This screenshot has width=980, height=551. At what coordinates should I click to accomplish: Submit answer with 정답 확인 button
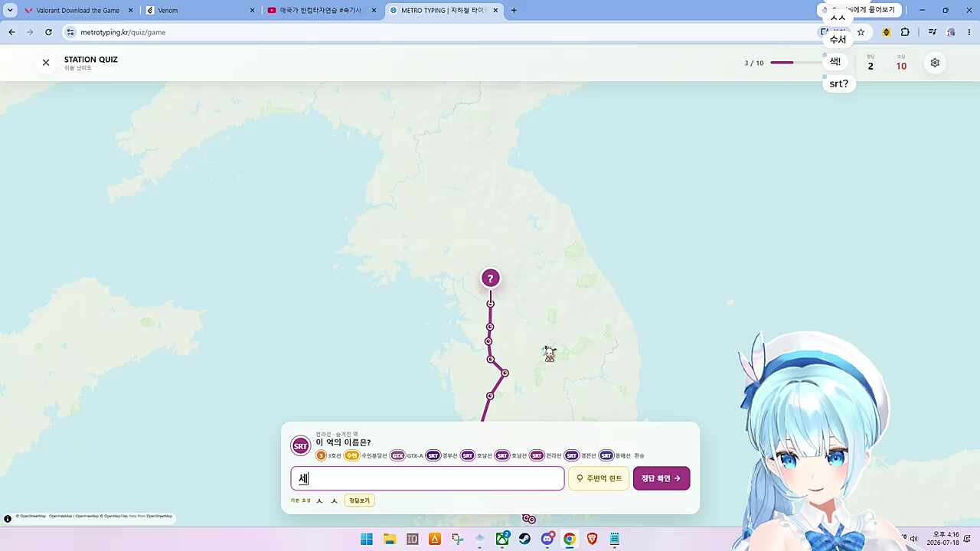(x=661, y=478)
